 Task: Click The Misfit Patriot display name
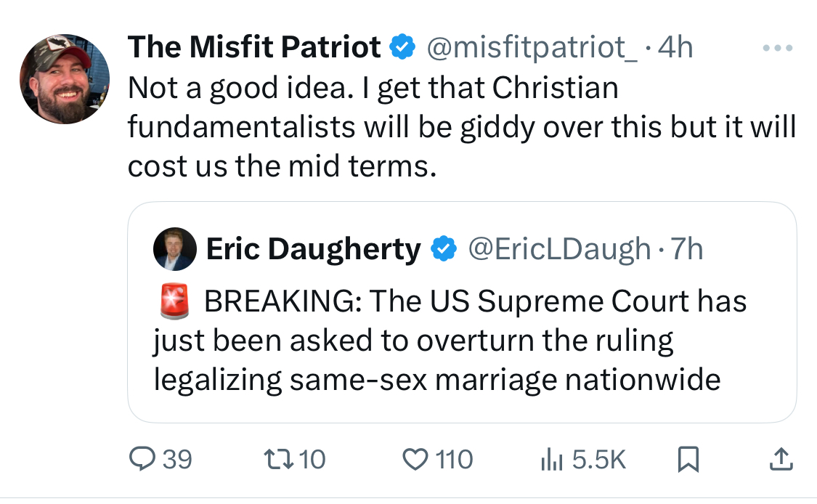coord(254,47)
